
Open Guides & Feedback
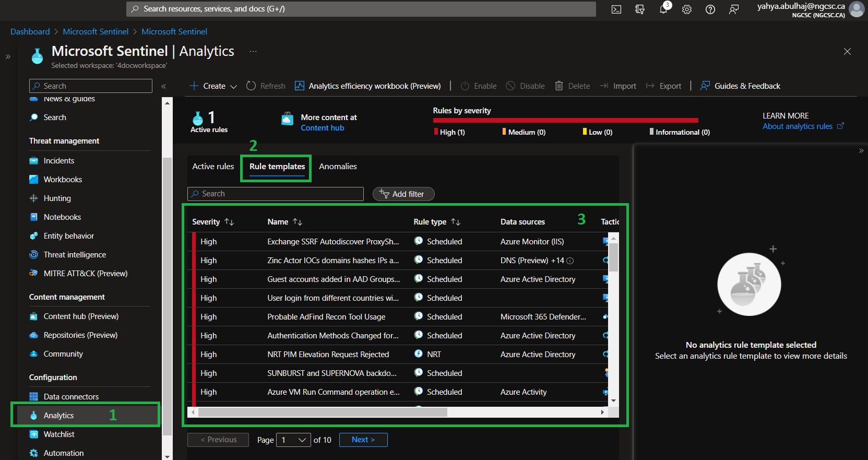740,86
